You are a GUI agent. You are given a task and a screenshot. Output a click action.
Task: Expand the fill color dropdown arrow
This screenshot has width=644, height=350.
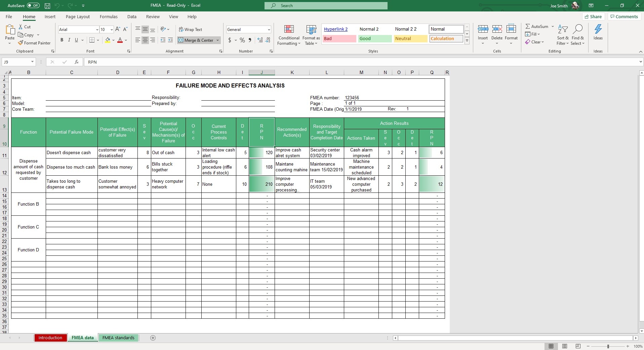coord(113,40)
